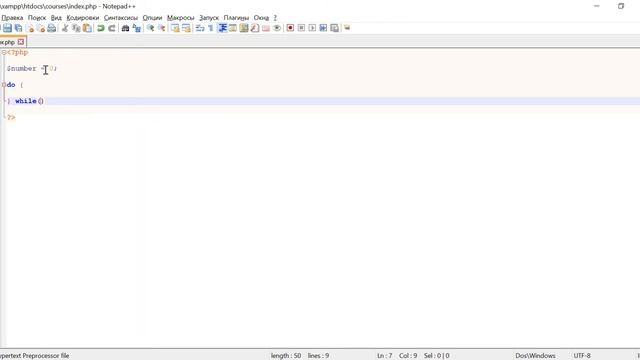Zoom in using the magnifier plus icon

point(150,28)
